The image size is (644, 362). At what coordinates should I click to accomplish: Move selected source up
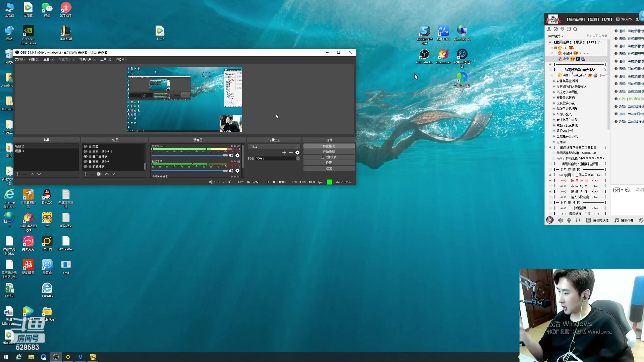click(107, 174)
